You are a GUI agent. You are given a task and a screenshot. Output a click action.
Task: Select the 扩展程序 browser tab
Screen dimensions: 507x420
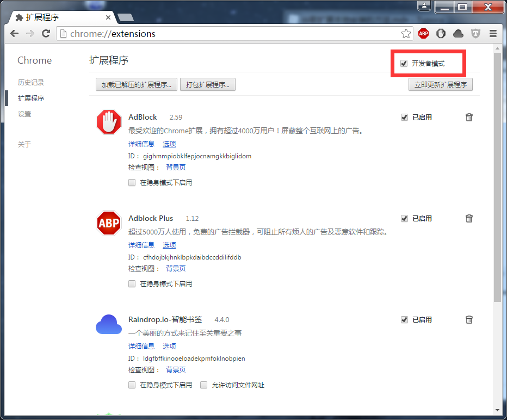tap(60, 17)
